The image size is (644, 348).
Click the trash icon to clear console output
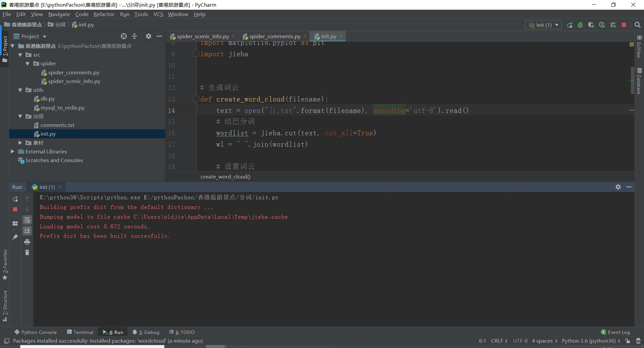(x=27, y=253)
